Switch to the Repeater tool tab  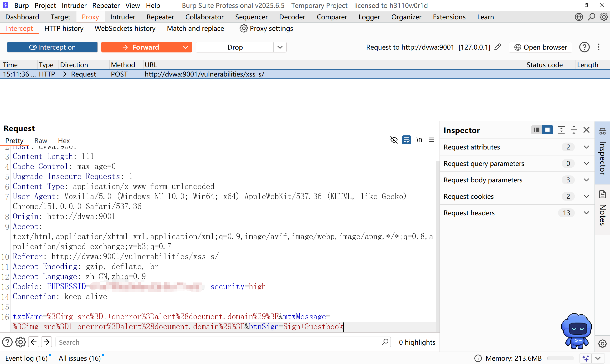click(160, 17)
